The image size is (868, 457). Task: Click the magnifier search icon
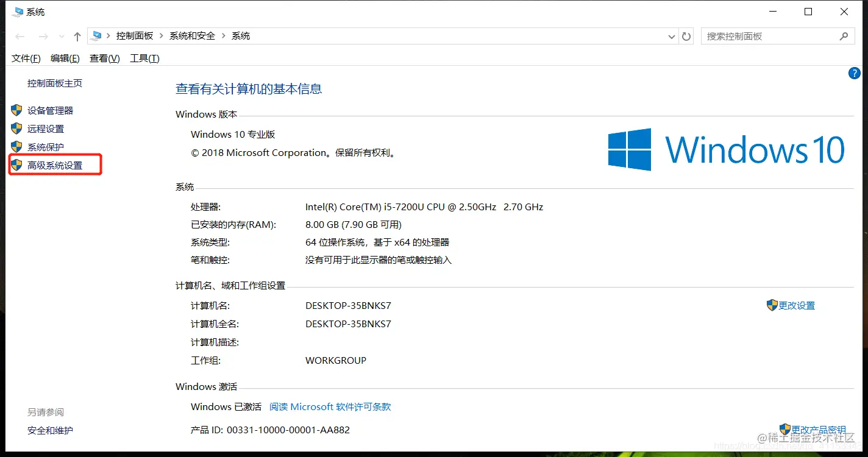click(844, 37)
